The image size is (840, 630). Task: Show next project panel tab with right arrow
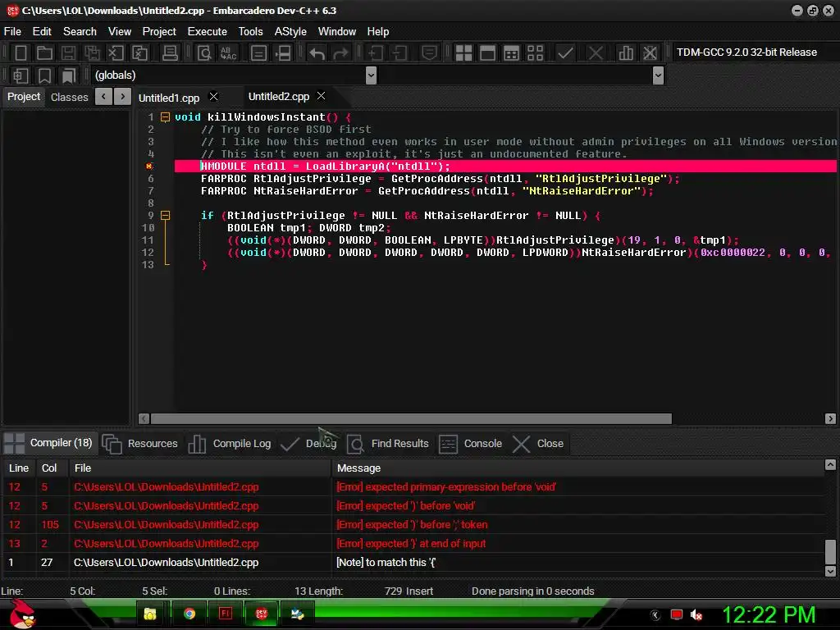(123, 97)
